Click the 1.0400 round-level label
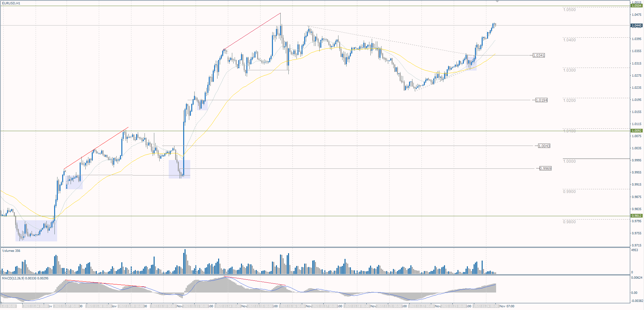The image size is (644, 310). tap(569, 40)
